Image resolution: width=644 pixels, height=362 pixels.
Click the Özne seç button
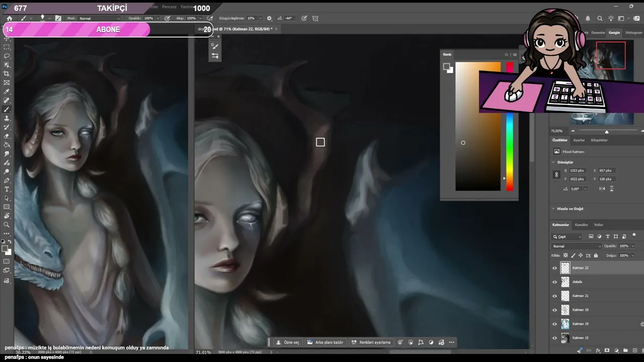click(288, 342)
